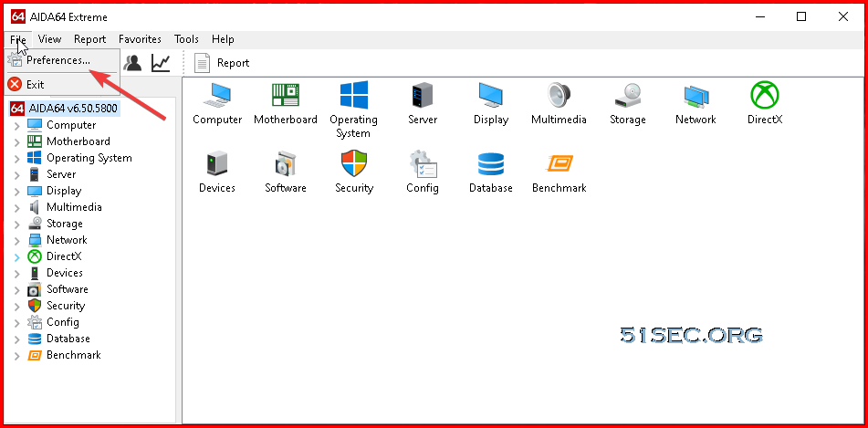This screenshot has height=428, width=868.
Task: Open the Report menu
Action: click(x=89, y=39)
